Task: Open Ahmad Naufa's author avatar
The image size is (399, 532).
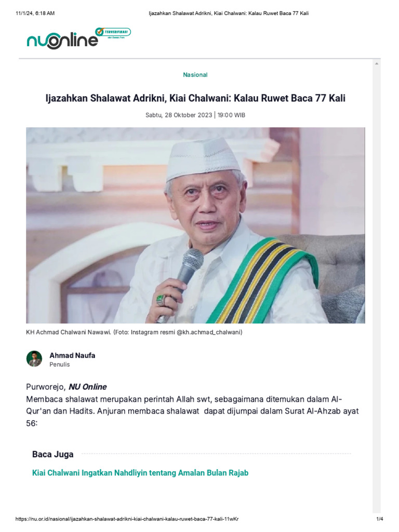Action: point(34,359)
